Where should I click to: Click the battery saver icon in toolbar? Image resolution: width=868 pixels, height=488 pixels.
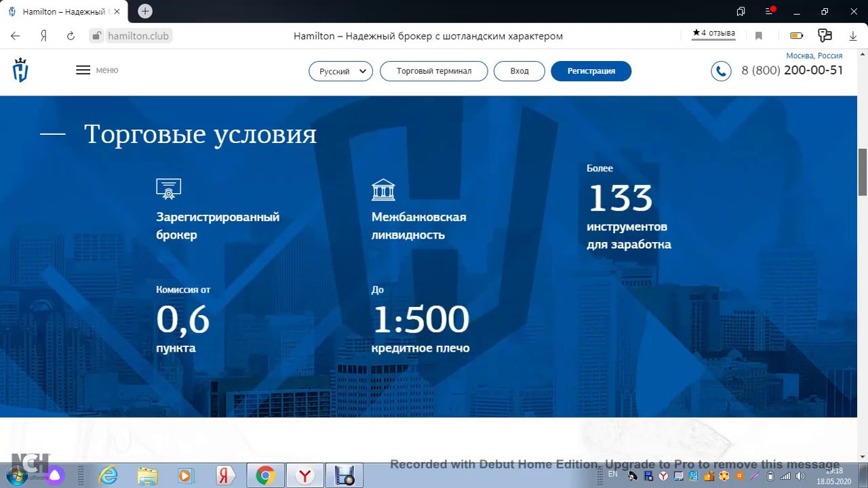tap(797, 36)
